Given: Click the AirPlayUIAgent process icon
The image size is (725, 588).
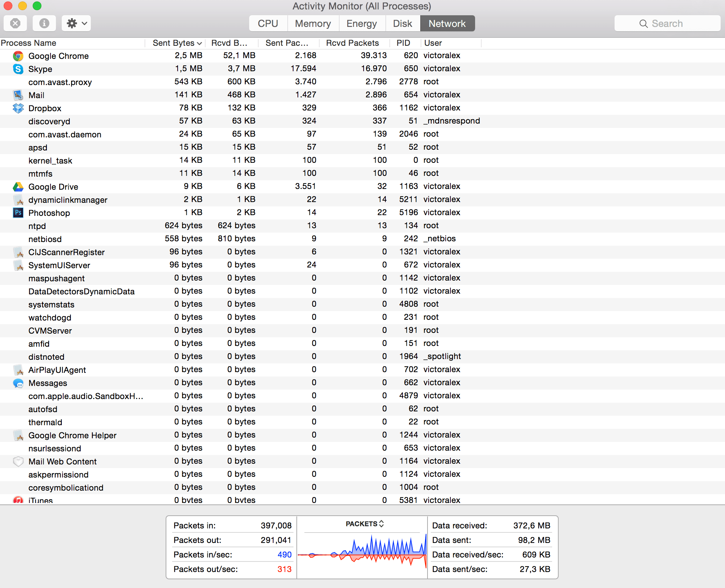Looking at the screenshot, I should click(18, 370).
